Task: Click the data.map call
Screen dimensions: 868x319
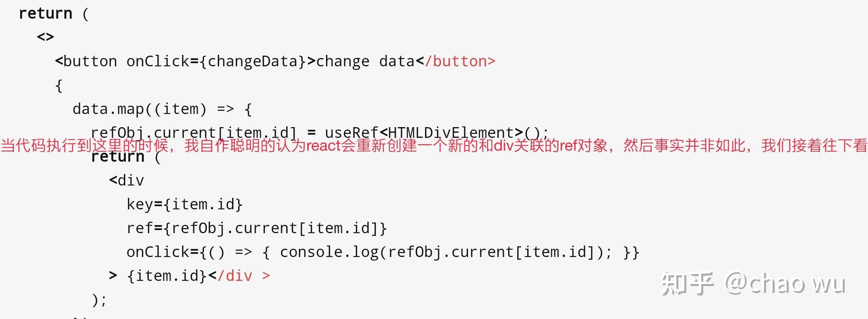Action: (108, 109)
